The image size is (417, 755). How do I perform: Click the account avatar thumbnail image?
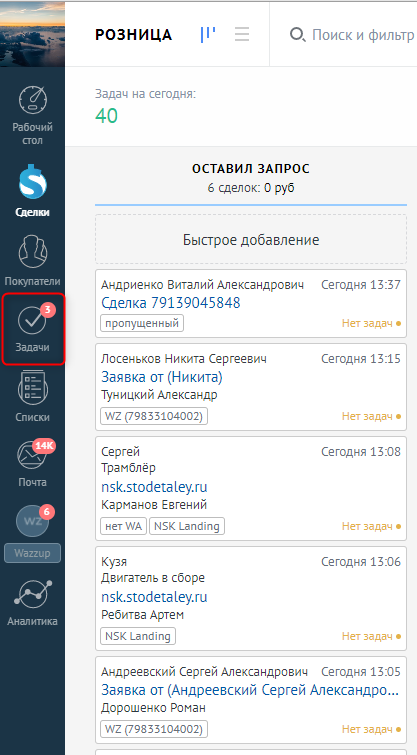(32, 33)
